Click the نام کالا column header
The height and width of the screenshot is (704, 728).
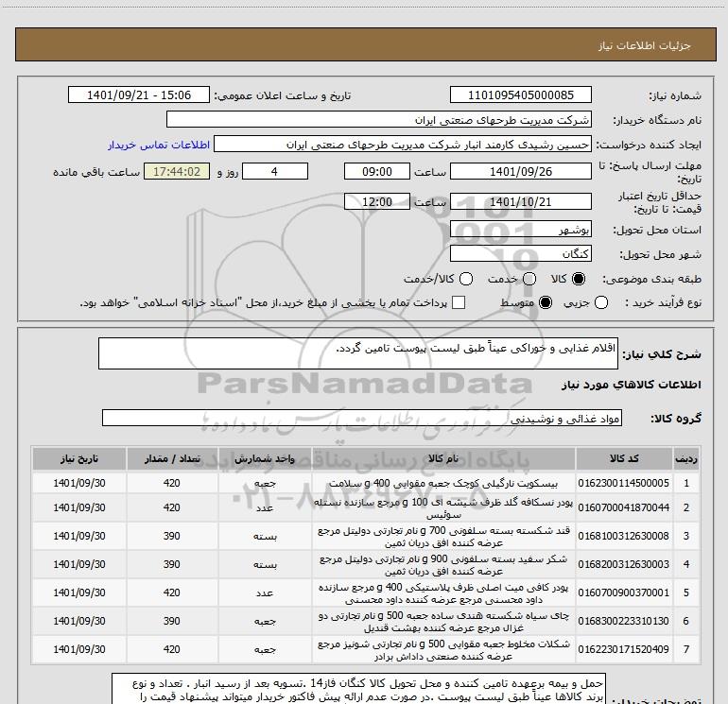point(443,459)
